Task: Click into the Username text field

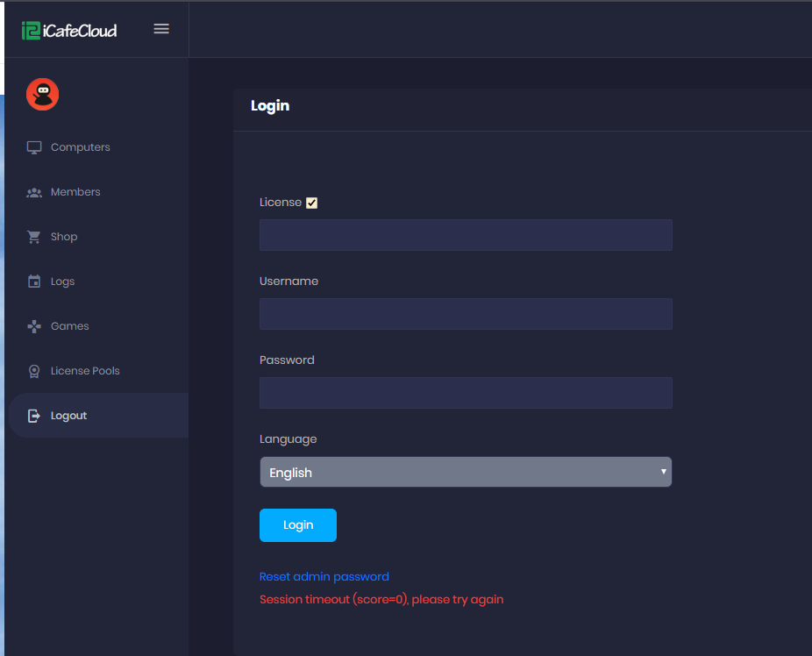Action: pyautogui.click(x=466, y=314)
